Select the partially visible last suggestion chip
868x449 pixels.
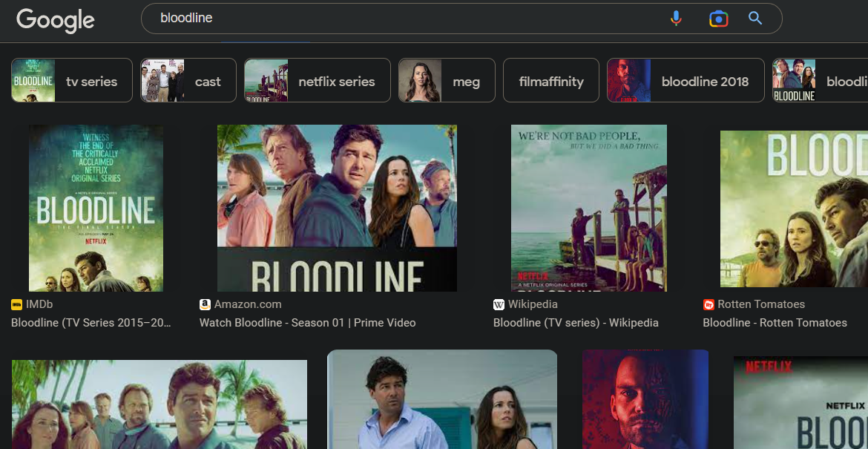[820, 80]
